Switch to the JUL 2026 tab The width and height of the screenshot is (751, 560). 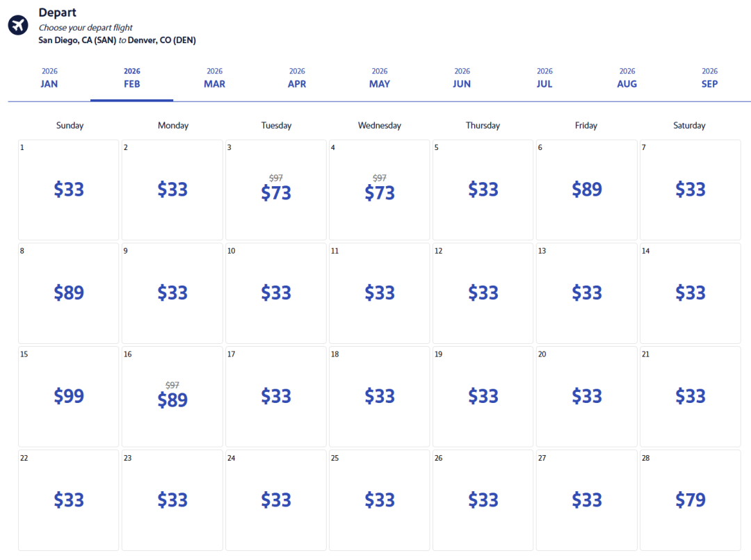click(x=544, y=78)
